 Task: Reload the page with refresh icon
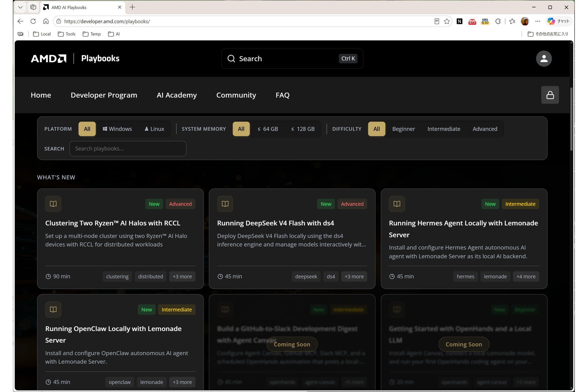(33, 21)
